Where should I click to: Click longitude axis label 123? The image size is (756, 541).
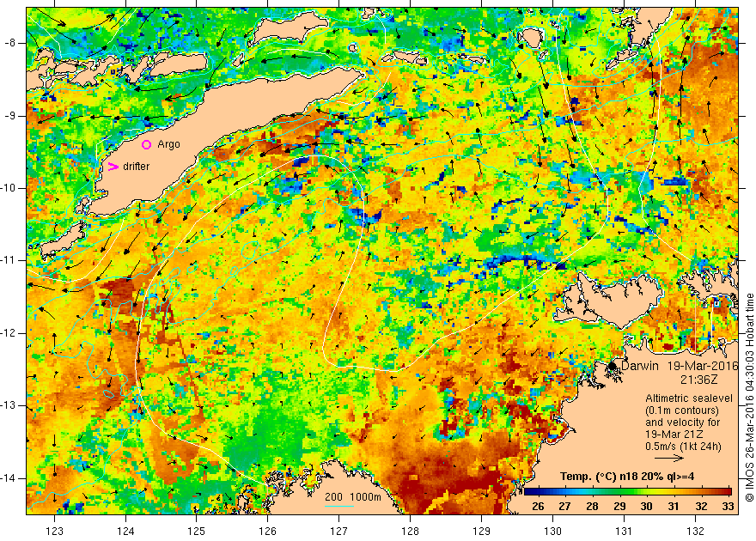click(x=54, y=531)
